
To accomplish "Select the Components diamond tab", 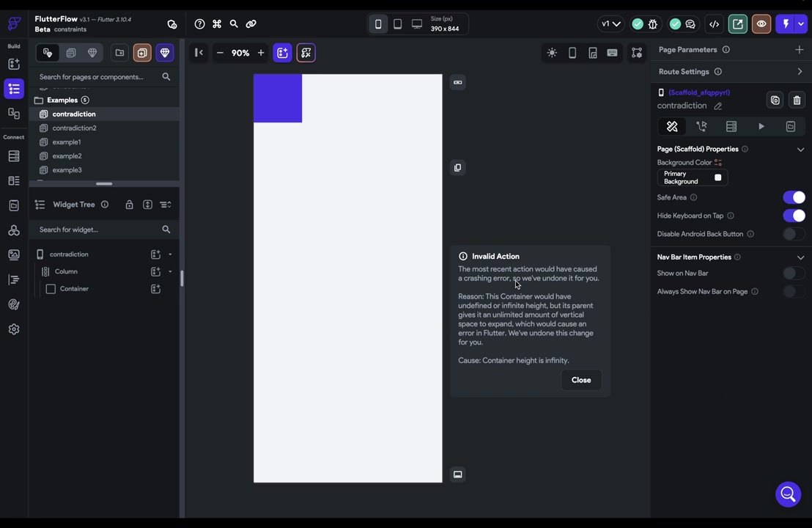I will (x=92, y=53).
